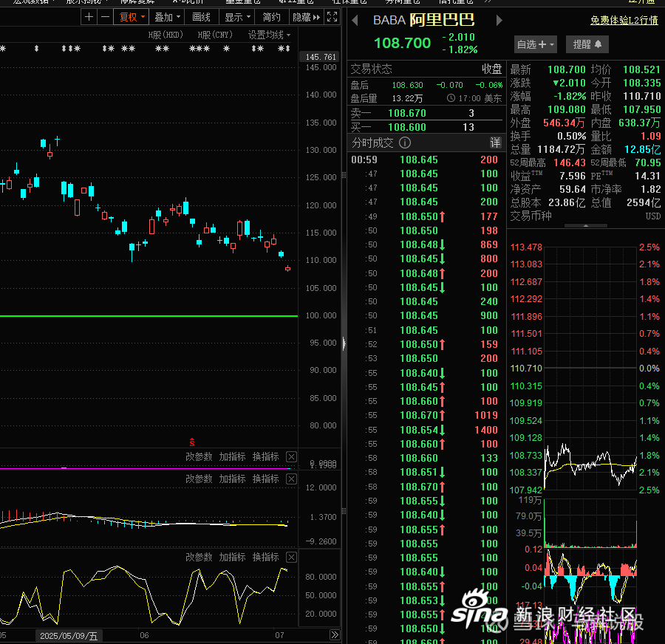
Task: Click the green 100.000 horizontal price line
Action: [x=149, y=316]
